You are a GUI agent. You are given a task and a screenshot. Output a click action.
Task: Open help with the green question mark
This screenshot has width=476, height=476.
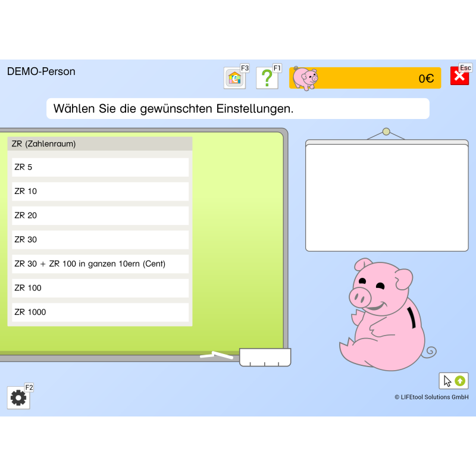click(267, 78)
